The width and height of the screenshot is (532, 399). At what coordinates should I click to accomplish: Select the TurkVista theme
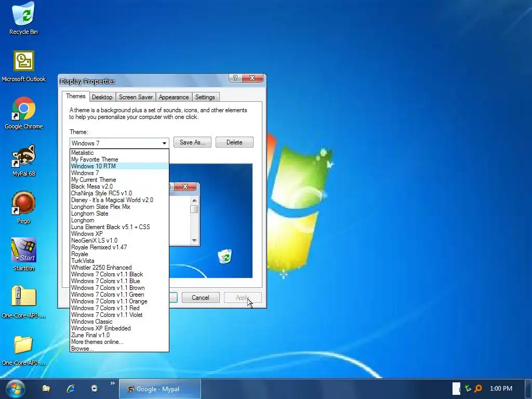119,261
